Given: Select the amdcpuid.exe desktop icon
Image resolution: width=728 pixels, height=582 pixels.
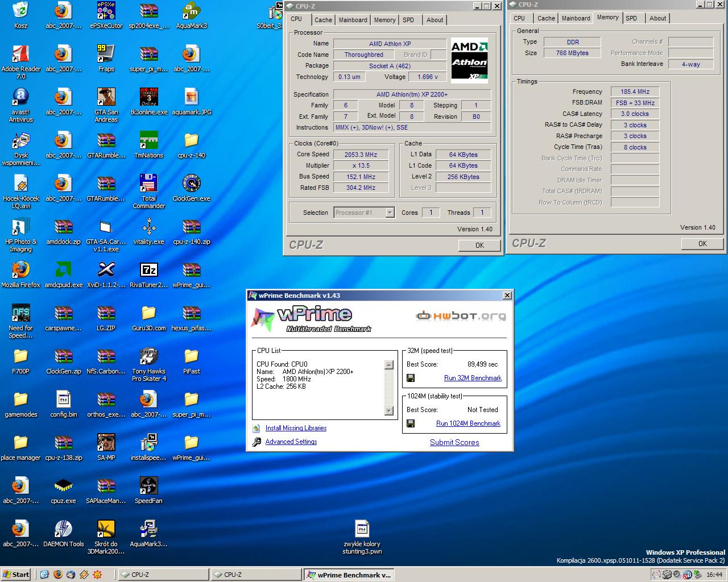Looking at the screenshot, I should tap(63, 275).
